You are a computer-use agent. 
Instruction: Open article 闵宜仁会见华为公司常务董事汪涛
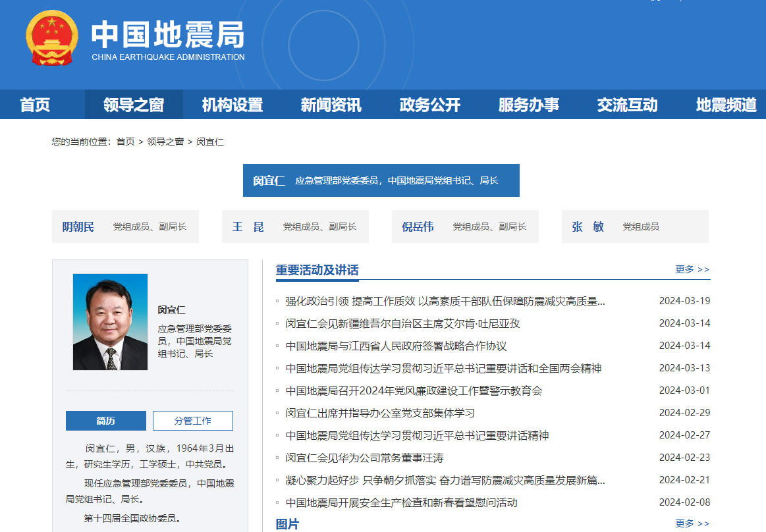(x=364, y=458)
